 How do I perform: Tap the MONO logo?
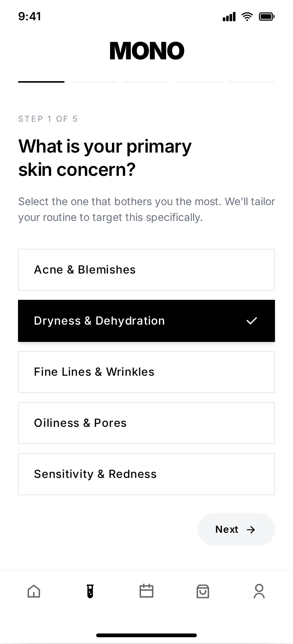click(147, 51)
